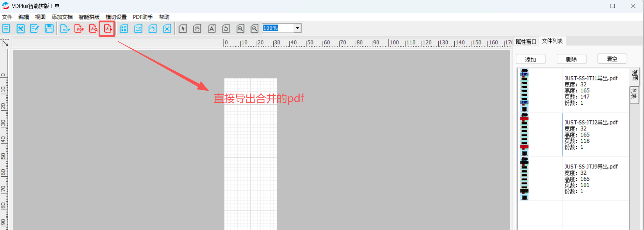The image size is (644, 230).
Task: Click file name JUST-SS-JTJ1导出.pdf
Action: click(x=591, y=78)
